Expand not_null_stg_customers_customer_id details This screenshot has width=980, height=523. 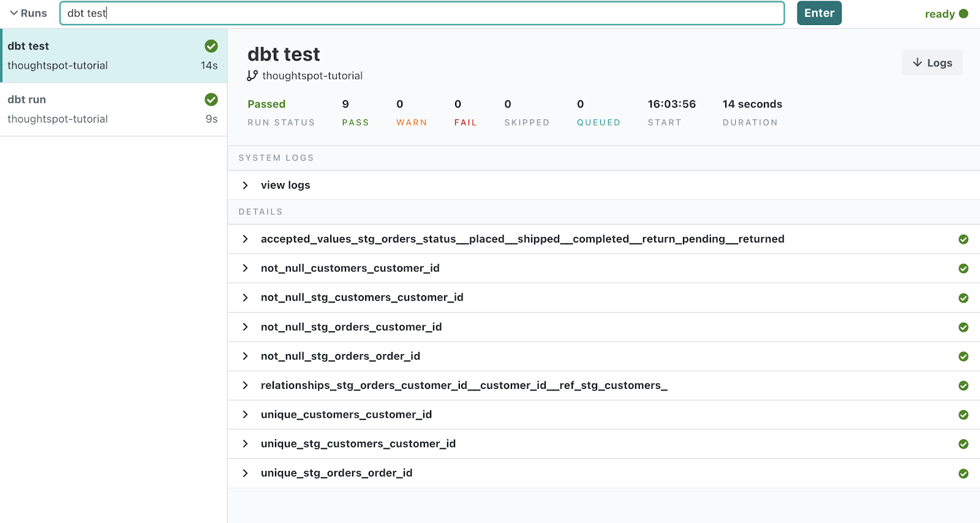pos(246,298)
